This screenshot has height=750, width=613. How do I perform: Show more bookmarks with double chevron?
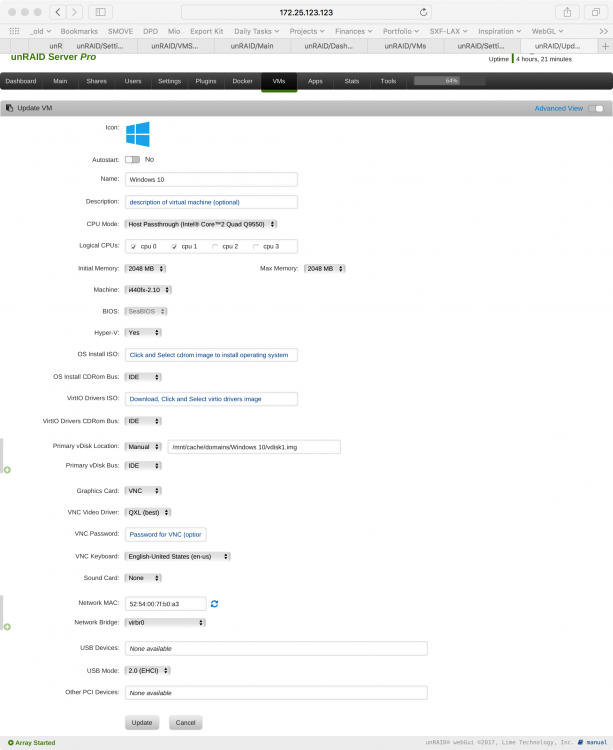click(603, 31)
